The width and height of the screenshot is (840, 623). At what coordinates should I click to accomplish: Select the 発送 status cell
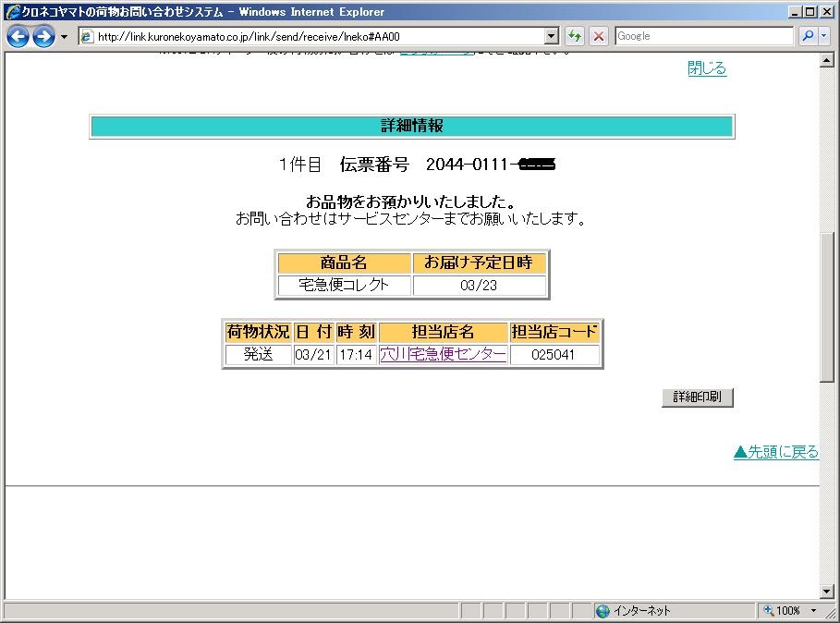point(258,354)
